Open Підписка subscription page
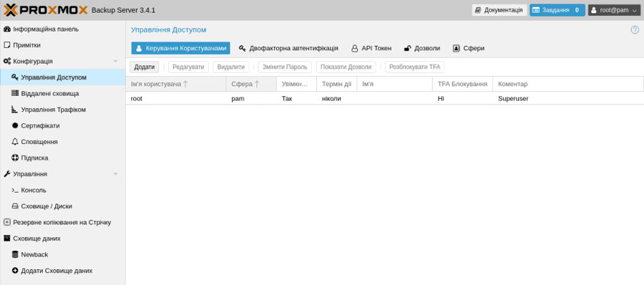This screenshot has height=285, width=644. (34, 158)
